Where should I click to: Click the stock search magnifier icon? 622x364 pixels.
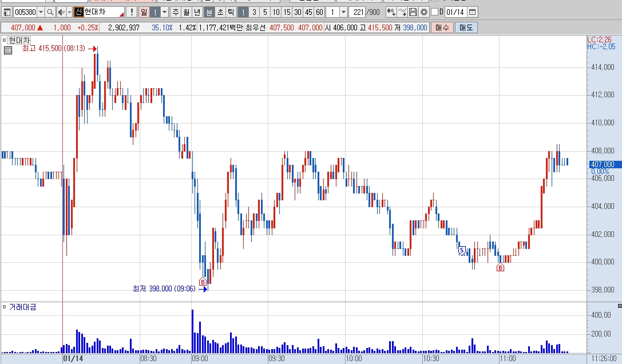50,13
